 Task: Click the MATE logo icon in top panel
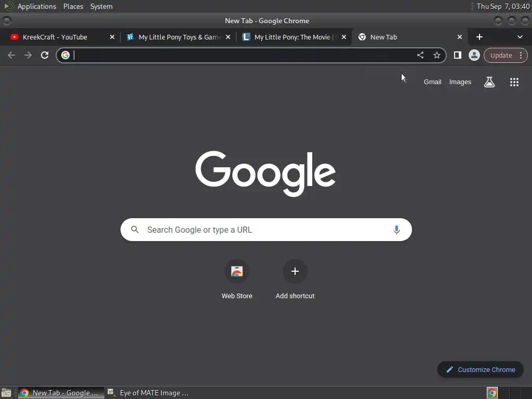point(8,6)
